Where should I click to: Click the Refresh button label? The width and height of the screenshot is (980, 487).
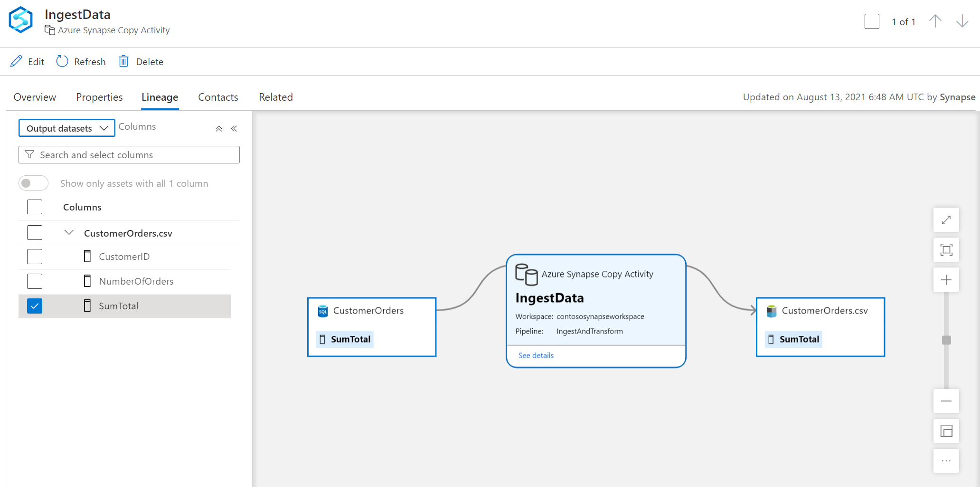[90, 62]
